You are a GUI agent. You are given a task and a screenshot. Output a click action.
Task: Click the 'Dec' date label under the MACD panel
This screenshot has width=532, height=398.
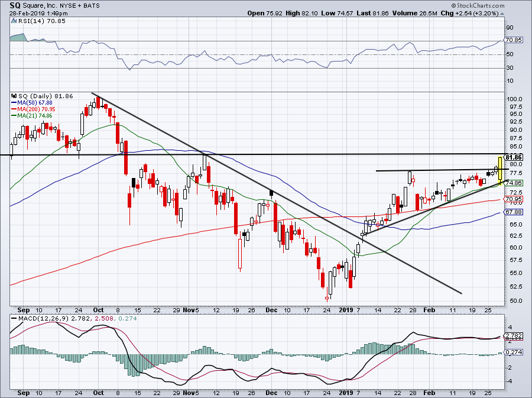coord(271,393)
